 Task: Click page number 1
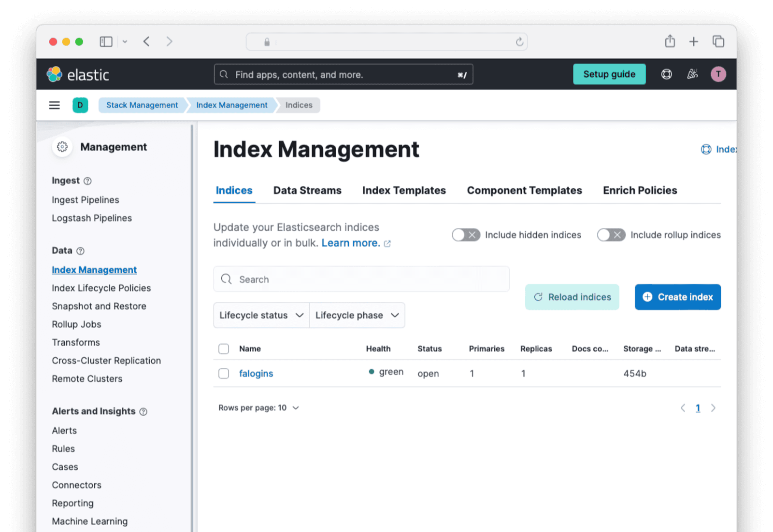point(698,408)
